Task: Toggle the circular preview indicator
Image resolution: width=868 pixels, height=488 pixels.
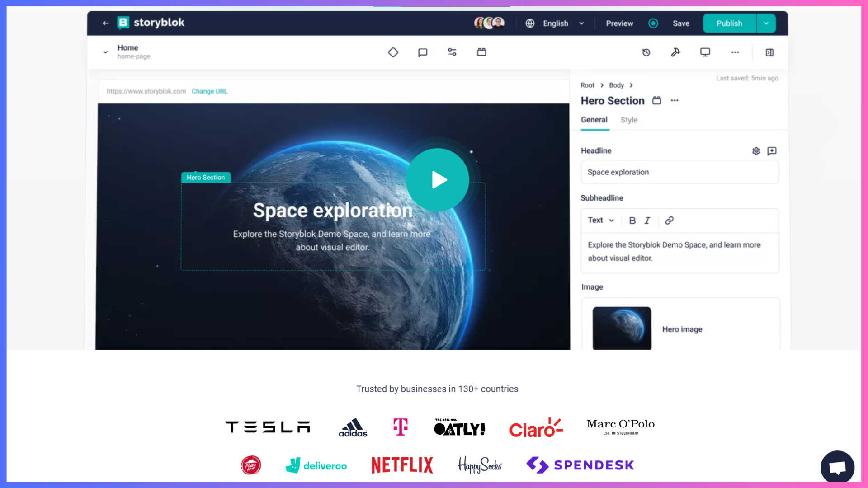Action: pos(653,23)
